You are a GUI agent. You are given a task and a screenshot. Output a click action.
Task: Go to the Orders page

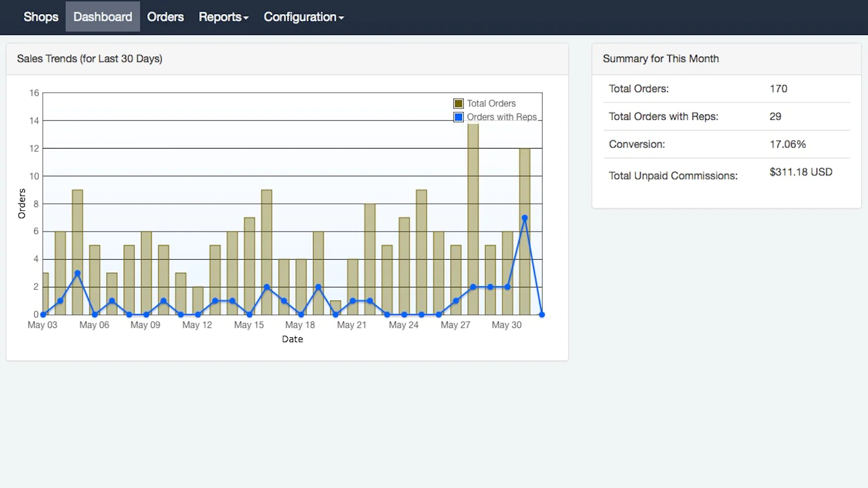(x=165, y=17)
